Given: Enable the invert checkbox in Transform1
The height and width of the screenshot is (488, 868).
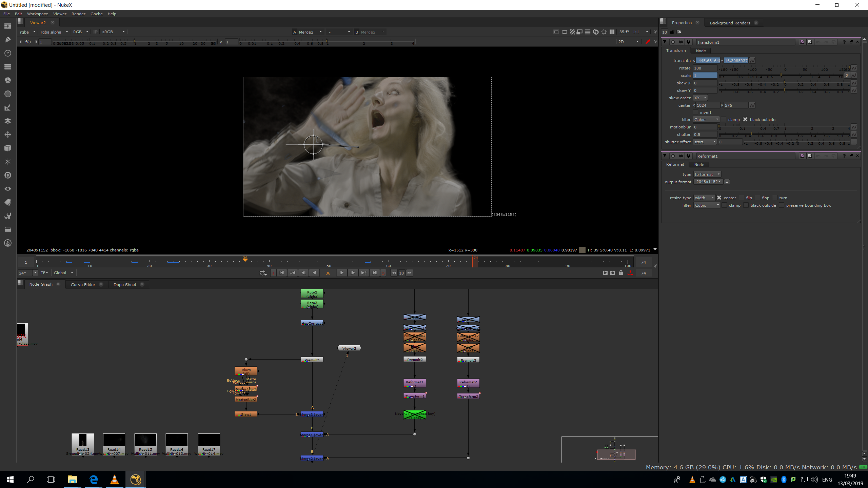Looking at the screenshot, I should [696, 113].
